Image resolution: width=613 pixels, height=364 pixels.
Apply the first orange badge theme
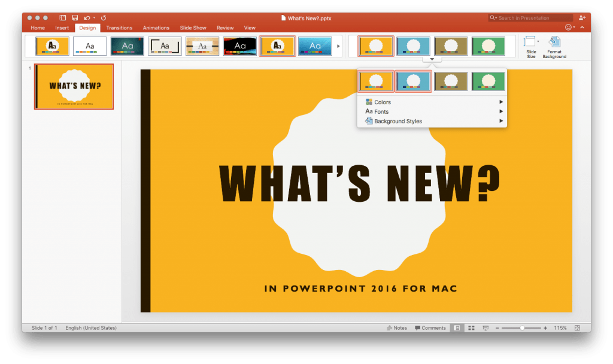click(x=53, y=46)
